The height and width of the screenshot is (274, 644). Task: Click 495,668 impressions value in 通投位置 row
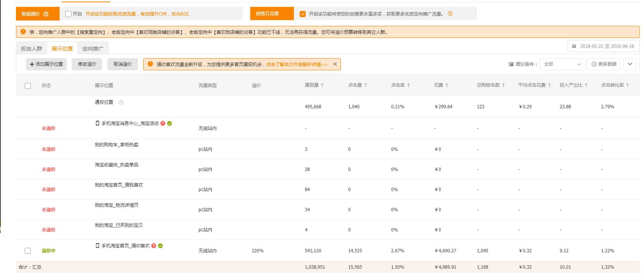(313, 107)
